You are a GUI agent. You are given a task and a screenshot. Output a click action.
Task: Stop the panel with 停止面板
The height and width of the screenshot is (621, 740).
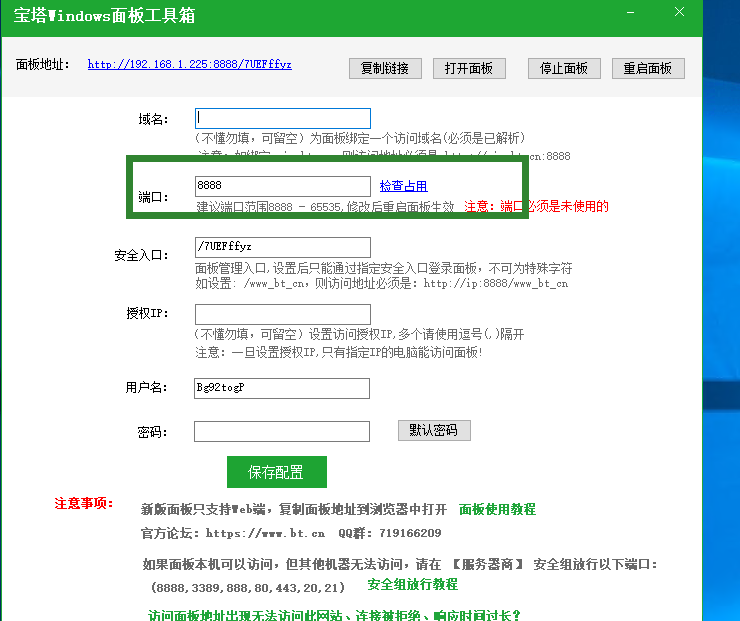(x=564, y=68)
